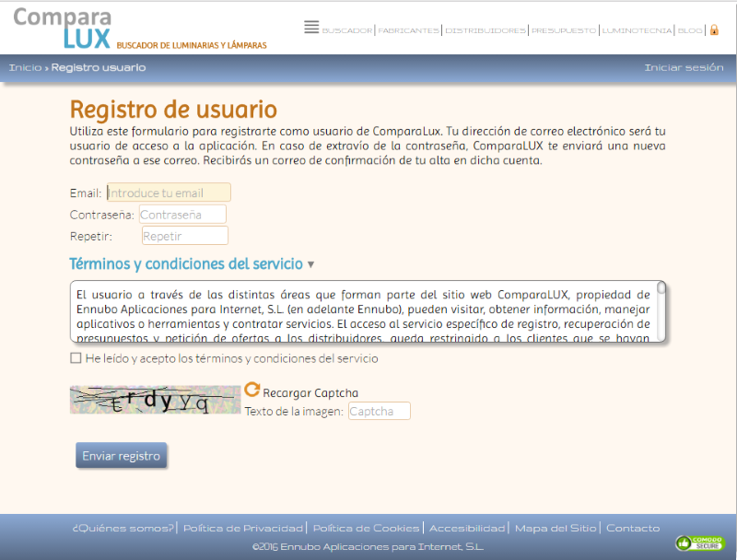Click the captcha image
This screenshot has width=737, height=560.
coord(155,400)
